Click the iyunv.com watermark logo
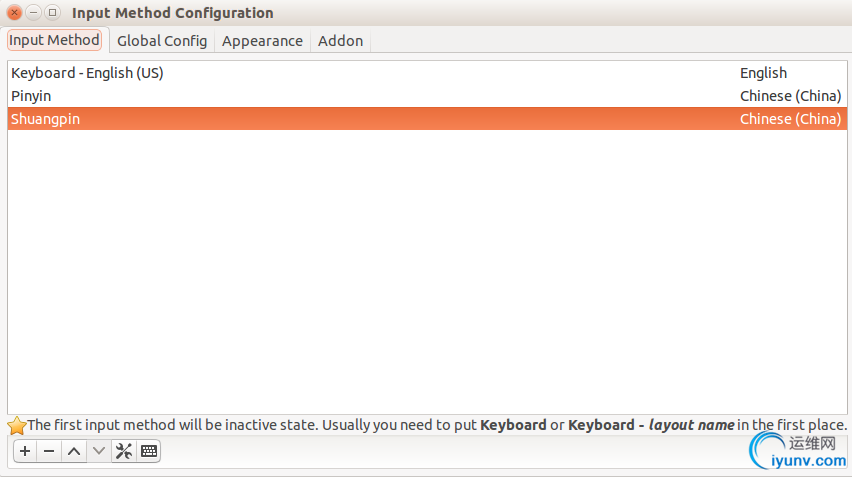Image resolution: width=852 pixels, height=477 pixels. (x=798, y=451)
